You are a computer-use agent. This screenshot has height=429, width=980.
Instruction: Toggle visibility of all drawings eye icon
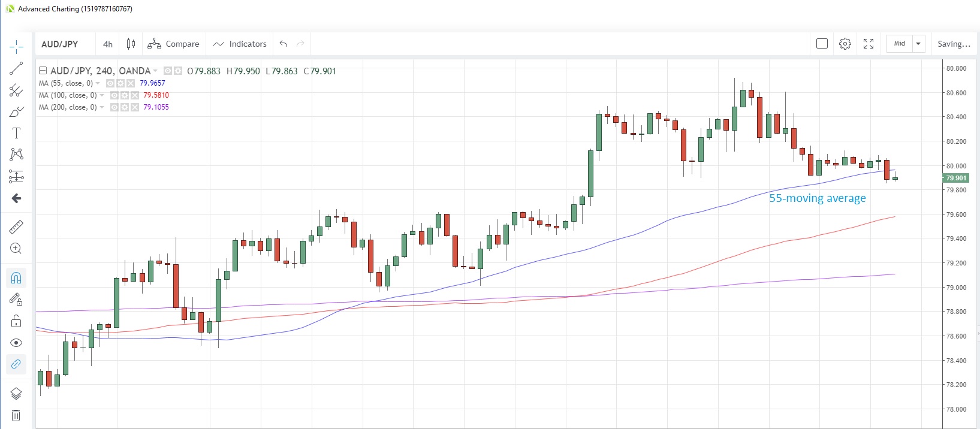click(16, 343)
